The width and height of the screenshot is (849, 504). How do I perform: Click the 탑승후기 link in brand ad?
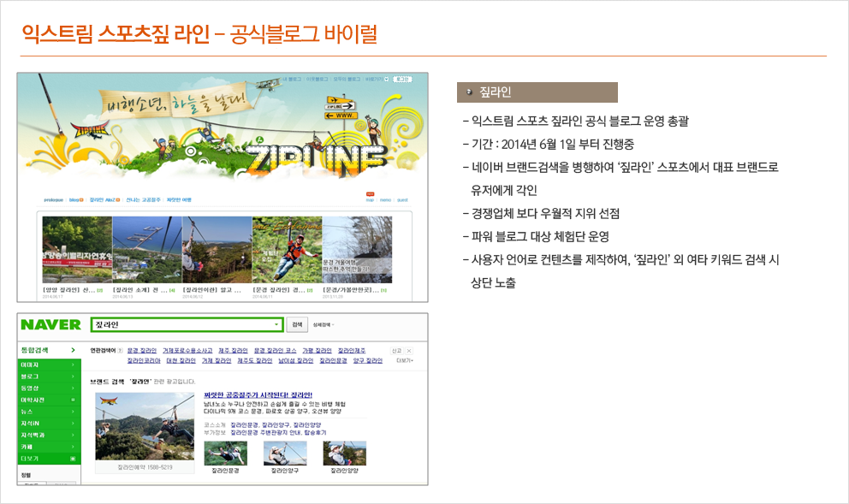(x=316, y=432)
